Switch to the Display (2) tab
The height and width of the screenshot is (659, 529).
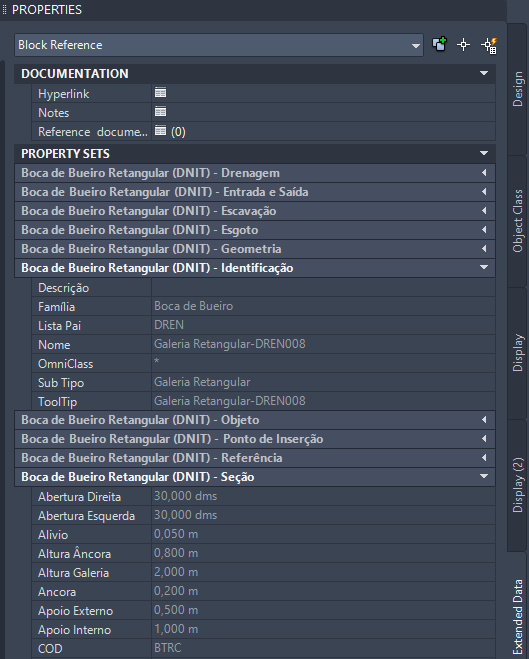point(518,485)
